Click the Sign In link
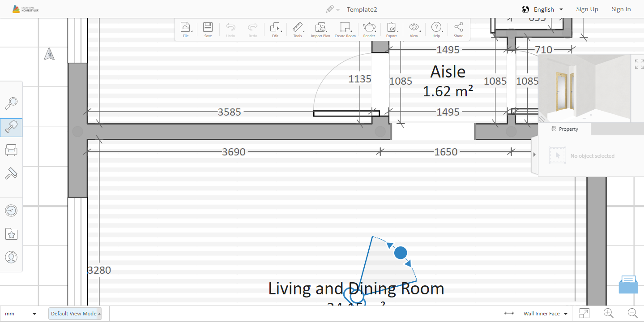 click(x=621, y=9)
